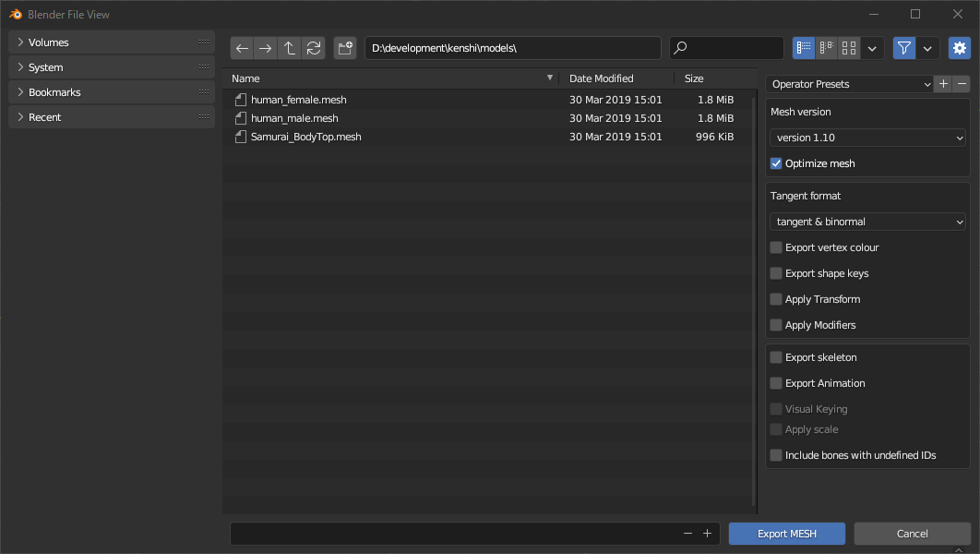Screen dimensions: 980x554
Task: Open Mesh version dropdown
Action: point(867,138)
